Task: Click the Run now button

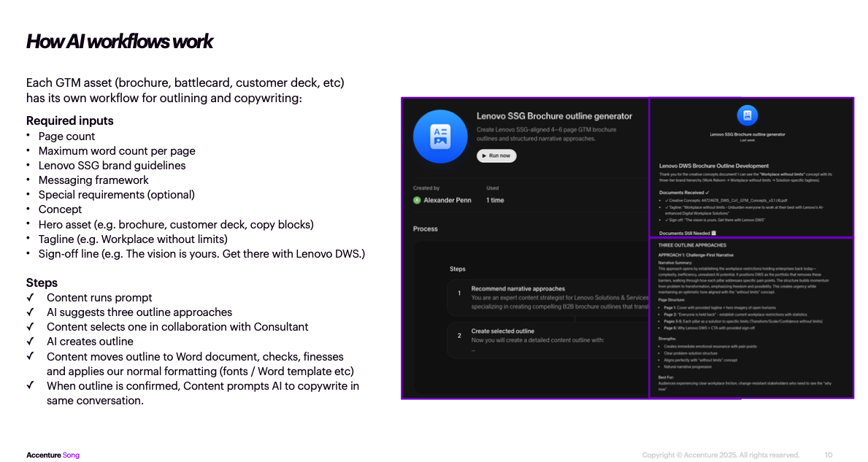Action: pyautogui.click(x=496, y=156)
